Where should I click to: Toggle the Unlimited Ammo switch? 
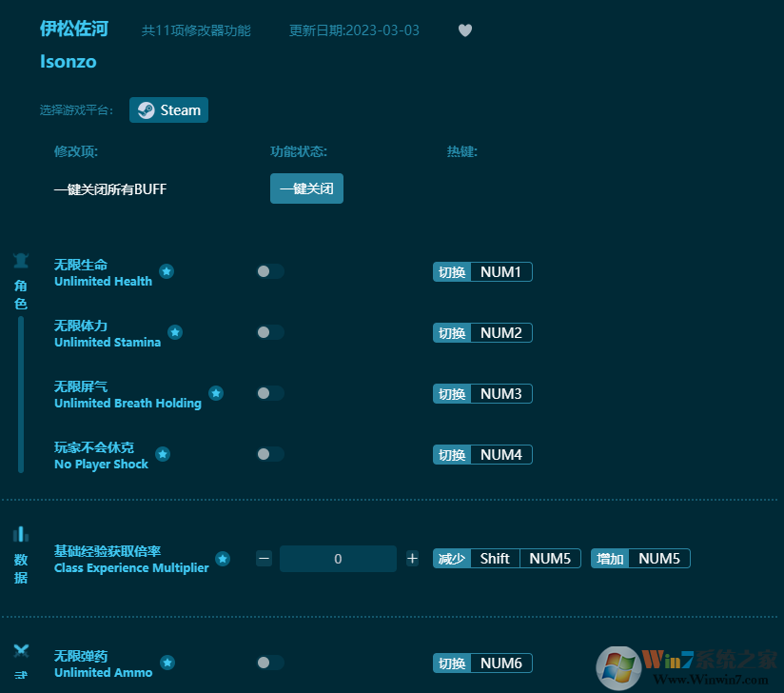[x=270, y=663]
